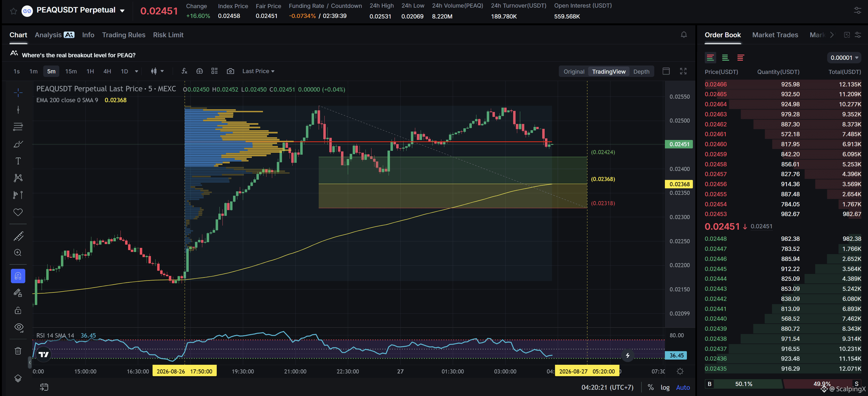Screen dimensions: 868x396
Task: Open the candlestick chart type dropdown
Action: (x=157, y=71)
